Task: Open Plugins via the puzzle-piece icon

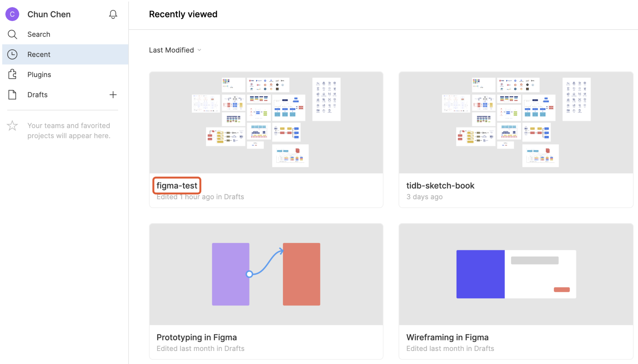Action: pos(12,74)
